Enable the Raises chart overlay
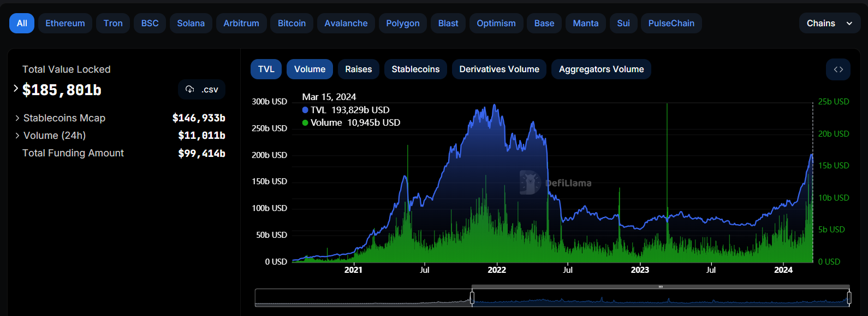 (358, 69)
